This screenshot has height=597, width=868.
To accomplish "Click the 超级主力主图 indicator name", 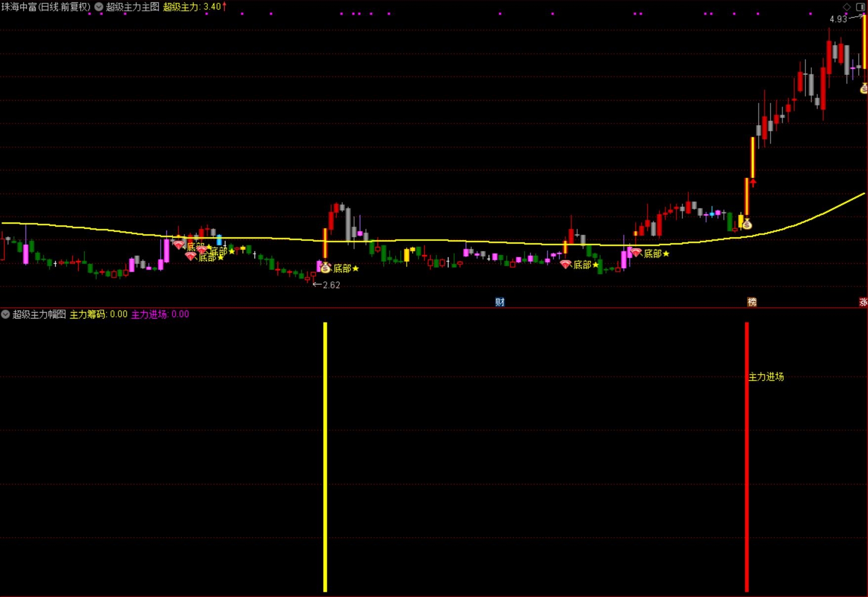I will (133, 7).
